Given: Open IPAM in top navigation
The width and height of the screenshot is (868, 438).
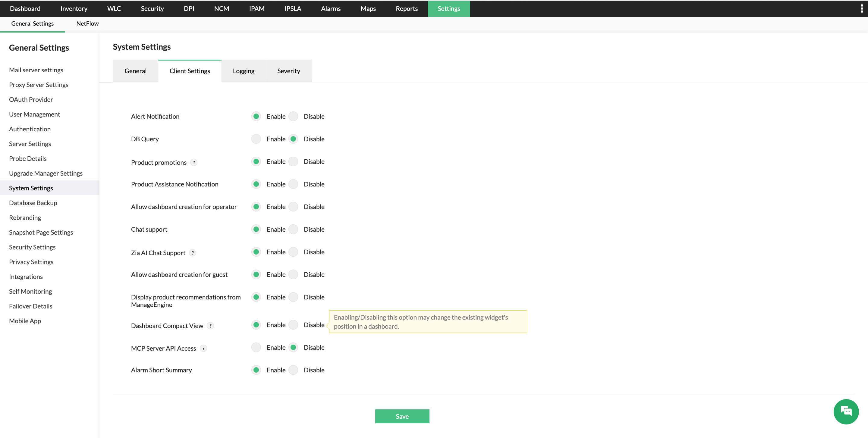Looking at the screenshot, I should 257,8.
